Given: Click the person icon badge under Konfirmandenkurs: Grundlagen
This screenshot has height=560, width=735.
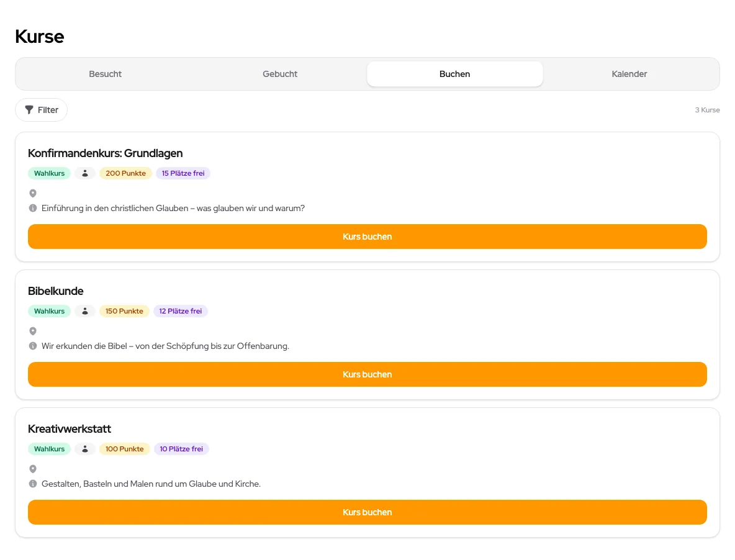Looking at the screenshot, I should point(85,173).
